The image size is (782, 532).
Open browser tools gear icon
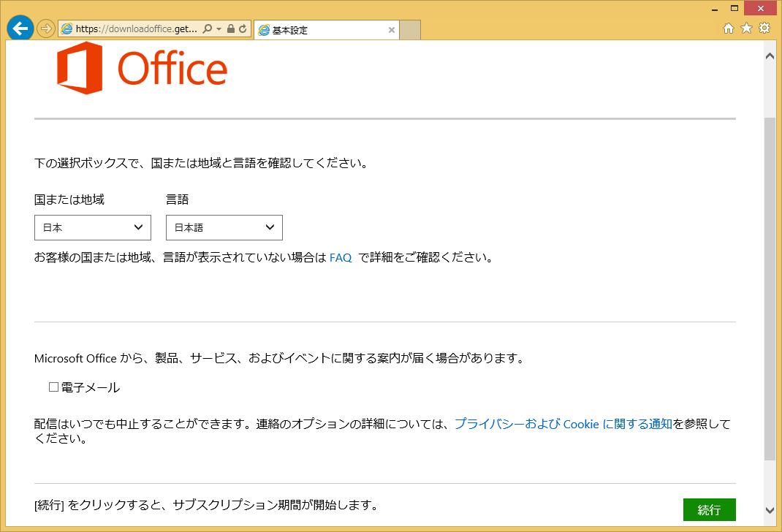(x=764, y=28)
